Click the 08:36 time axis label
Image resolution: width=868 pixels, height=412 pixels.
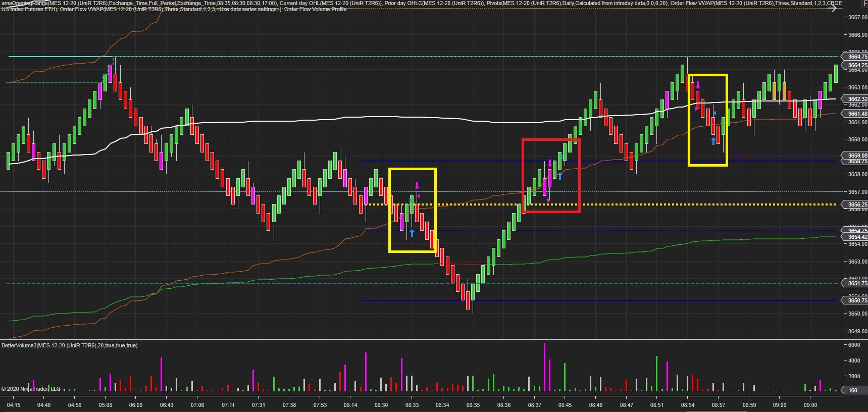(503, 405)
